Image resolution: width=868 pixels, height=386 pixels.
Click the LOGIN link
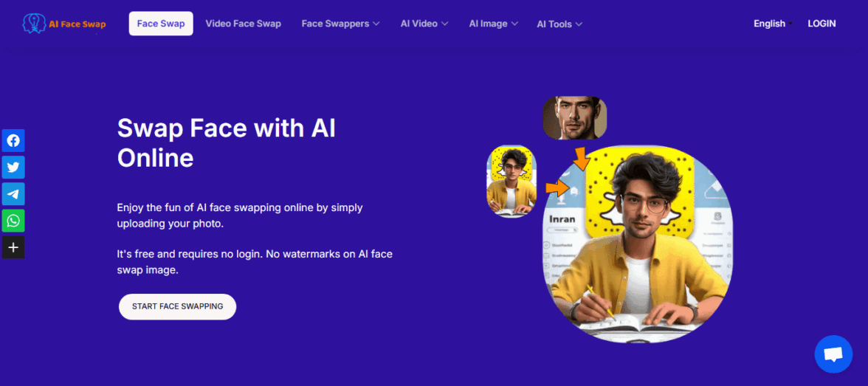tap(821, 24)
